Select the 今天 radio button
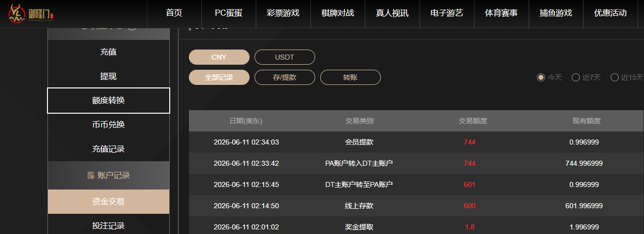 (x=541, y=77)
